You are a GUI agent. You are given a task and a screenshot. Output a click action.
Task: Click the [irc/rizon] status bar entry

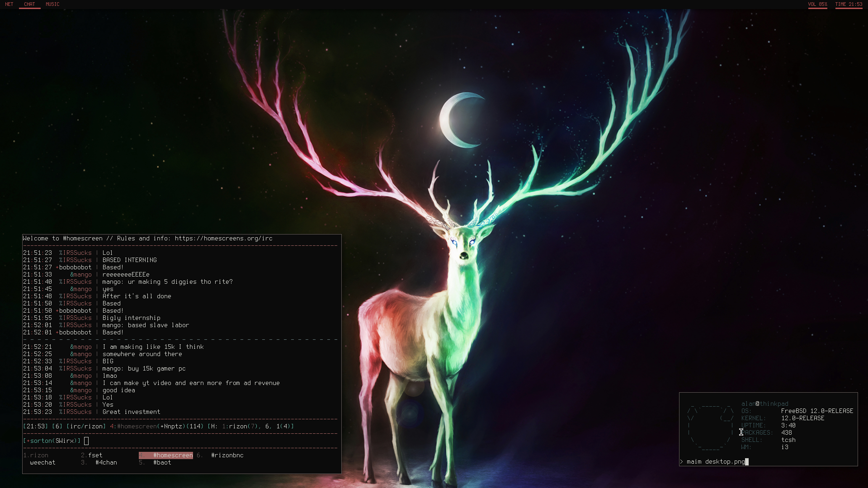(86, 426)
